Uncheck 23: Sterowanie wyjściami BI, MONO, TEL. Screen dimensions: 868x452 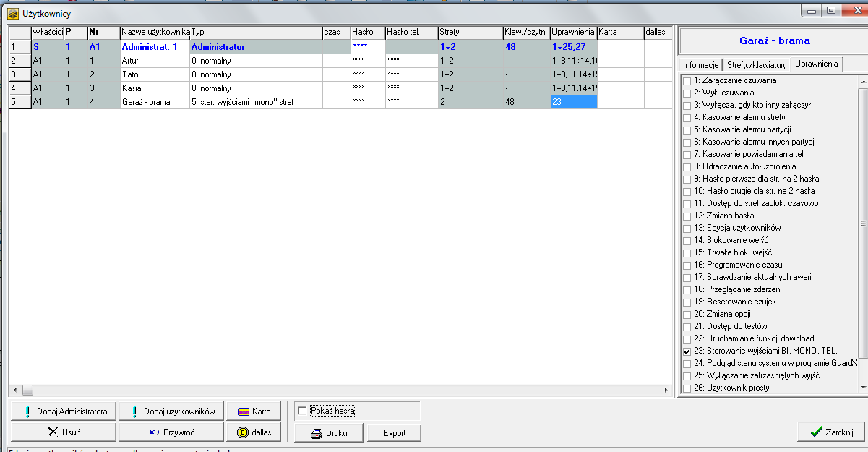pos(687,351)
